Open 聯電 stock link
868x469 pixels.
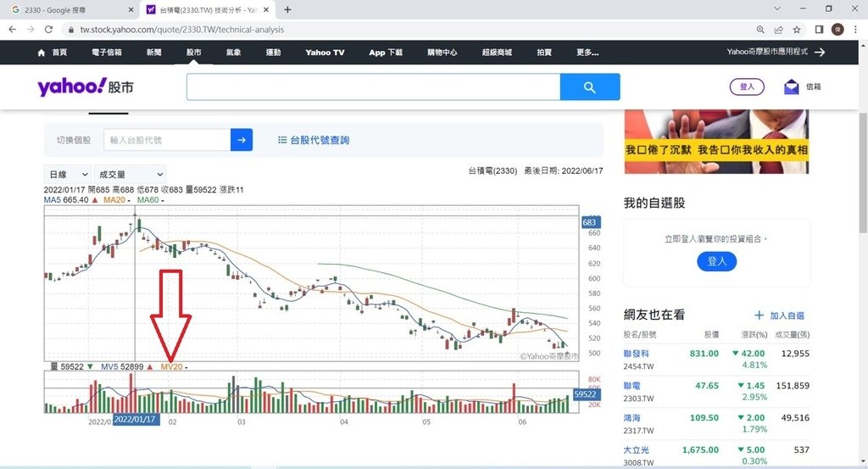click(x=632, y=385)
